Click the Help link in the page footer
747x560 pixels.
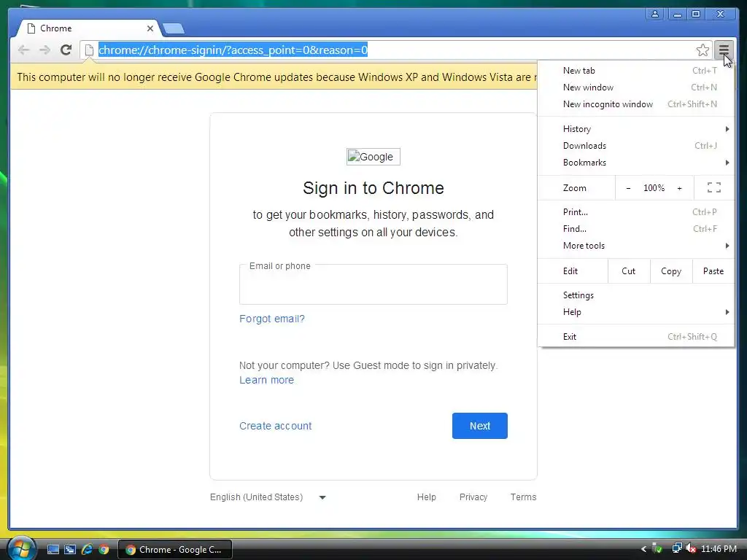(x=426, y=497)
